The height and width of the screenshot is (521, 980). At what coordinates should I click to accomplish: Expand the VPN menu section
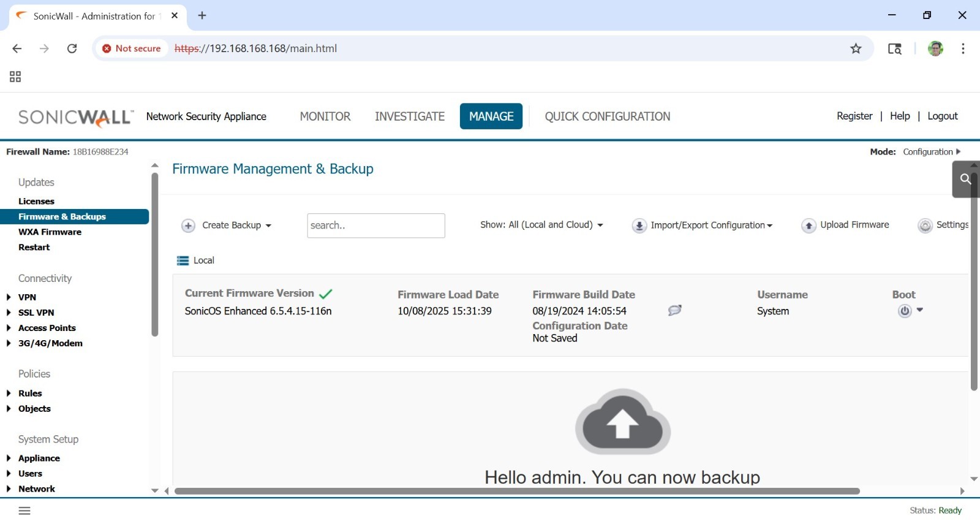[x=9, y=297]
